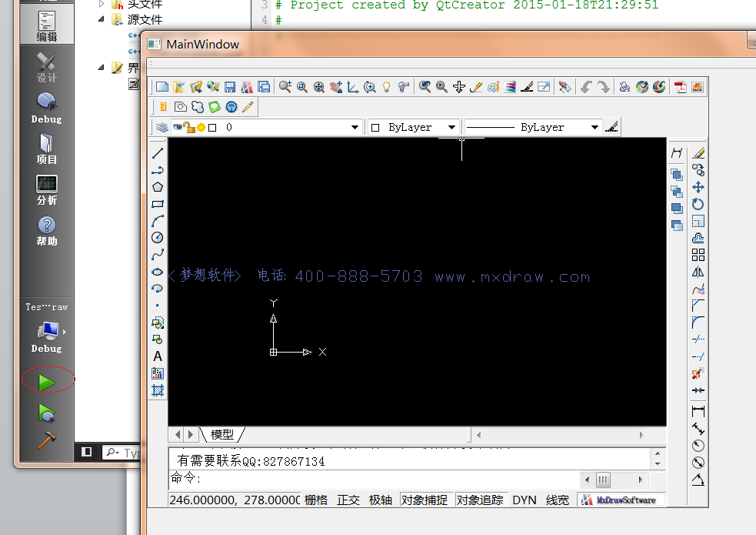The image size is (756, 535).
Task: Switch to 项目 mode in Qt Creator
Action: 47,149
